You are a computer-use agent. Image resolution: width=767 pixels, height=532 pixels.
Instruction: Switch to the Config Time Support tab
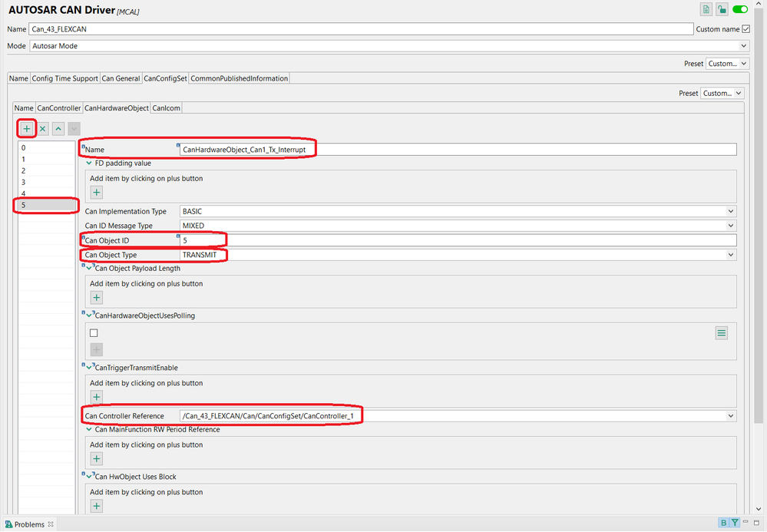coord(65,78)
